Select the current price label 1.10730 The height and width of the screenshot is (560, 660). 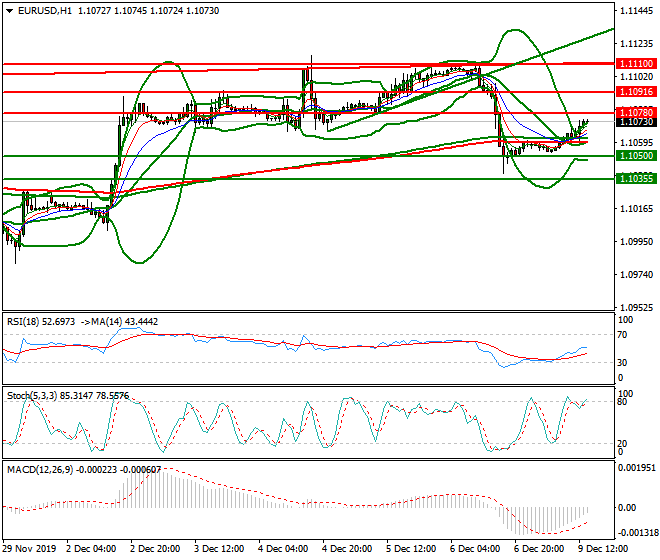pos(636,122)
